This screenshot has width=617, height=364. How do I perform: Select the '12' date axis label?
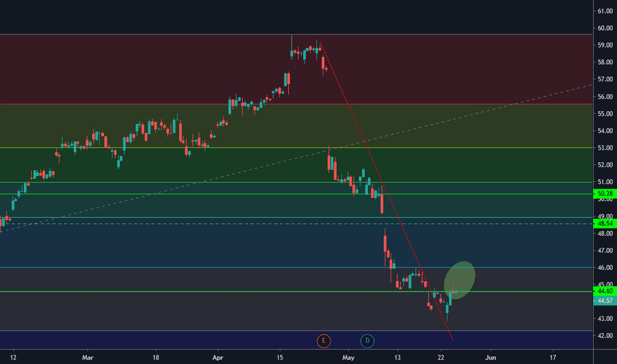click(13, 357)
